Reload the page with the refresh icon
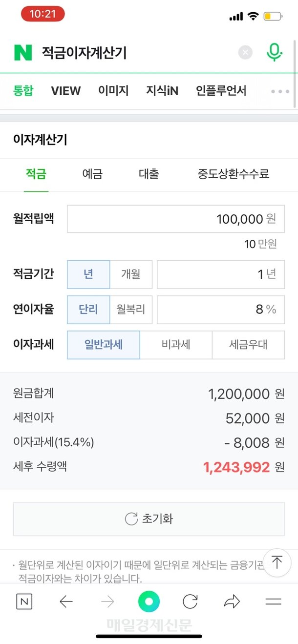This screenshot has width=298, height=644. pos(191,602)
